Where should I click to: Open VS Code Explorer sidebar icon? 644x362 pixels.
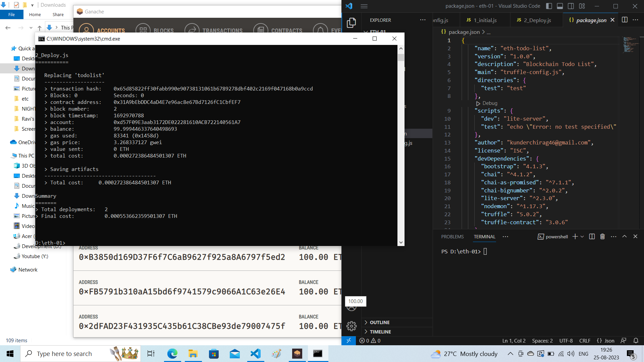pyautogui.click(x=351, y=23)
